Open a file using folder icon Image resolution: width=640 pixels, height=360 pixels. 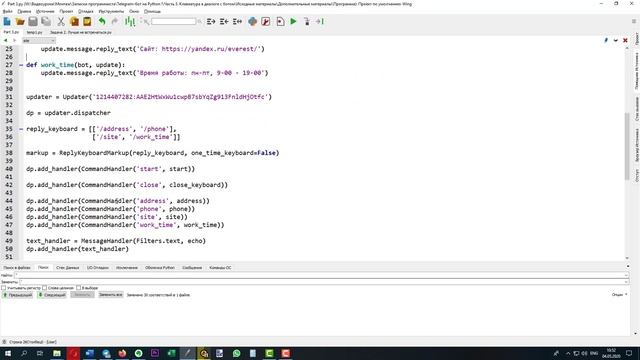point(20,22)
